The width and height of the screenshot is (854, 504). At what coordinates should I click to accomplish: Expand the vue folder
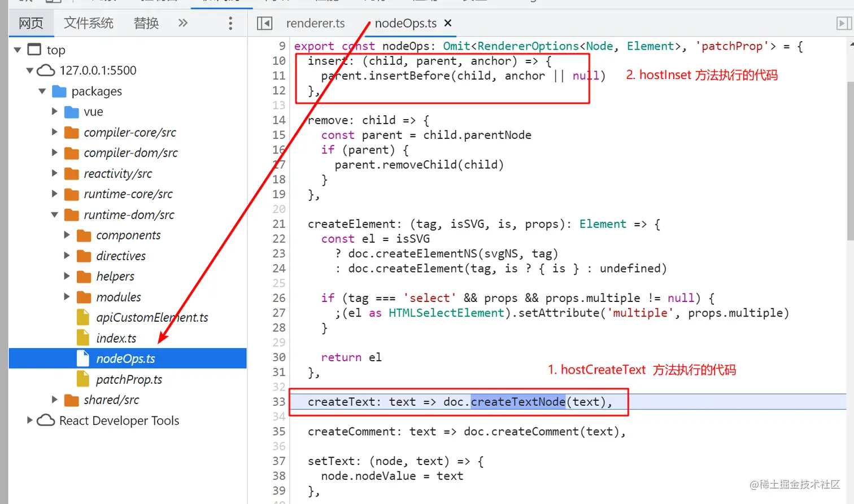coord(55,112)
